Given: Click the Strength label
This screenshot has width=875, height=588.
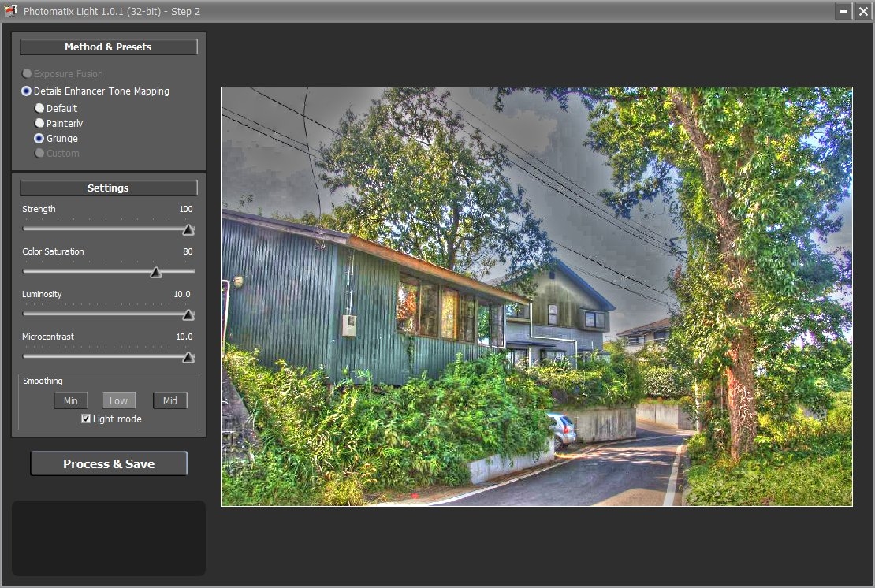Looking at the screenshot, I should tap(39, 209).
